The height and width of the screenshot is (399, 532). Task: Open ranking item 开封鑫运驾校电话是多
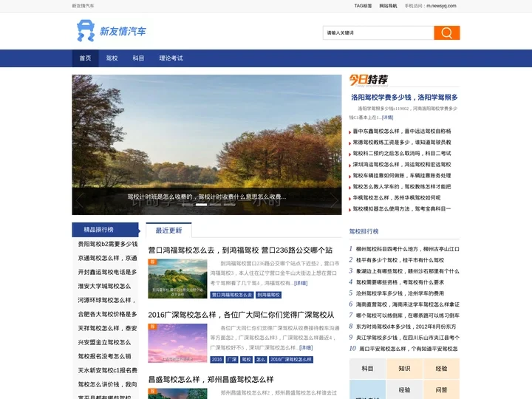tap(108, 272)
